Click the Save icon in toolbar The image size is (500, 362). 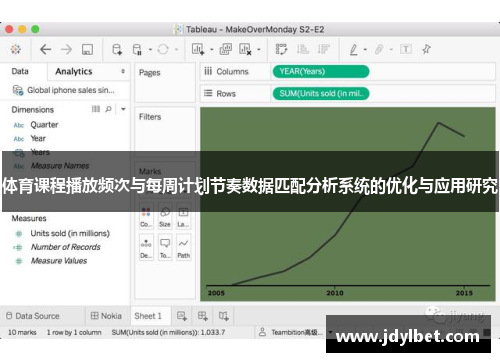(87, 49)
